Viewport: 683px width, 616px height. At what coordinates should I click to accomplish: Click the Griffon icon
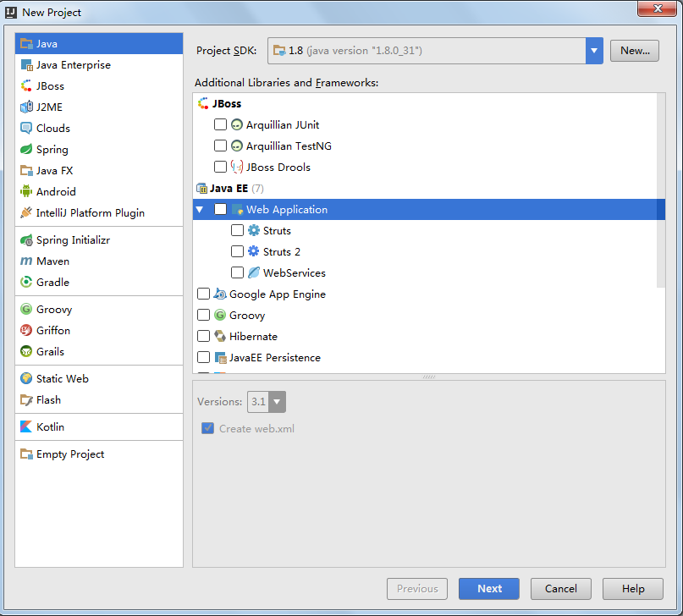click(26, 330)
